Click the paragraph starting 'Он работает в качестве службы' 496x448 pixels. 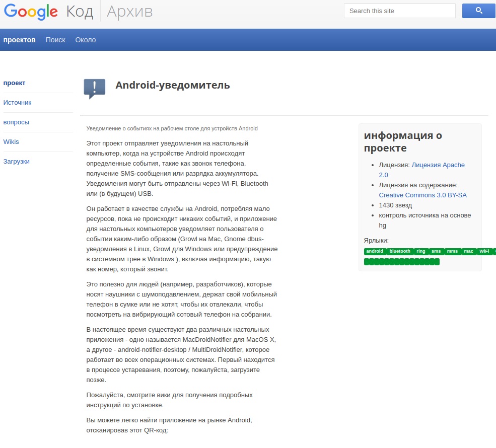click(182, 239)
